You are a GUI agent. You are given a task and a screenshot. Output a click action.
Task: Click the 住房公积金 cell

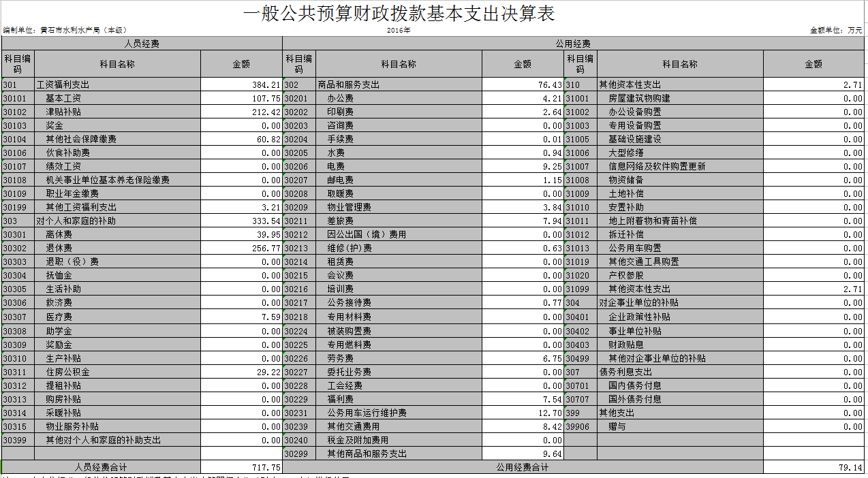click(118, 372)
